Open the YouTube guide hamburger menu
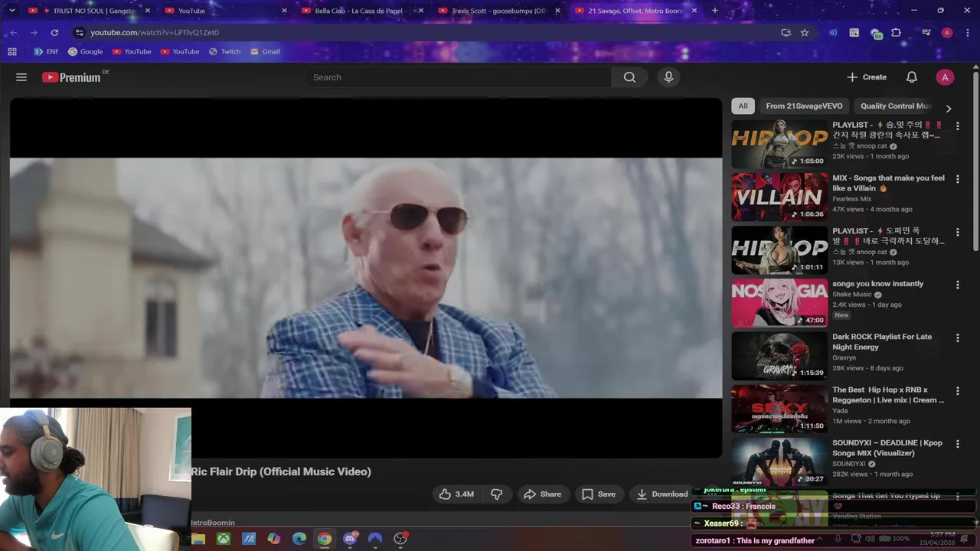This screenshot has height=551, width=980. tap(21, 77)
